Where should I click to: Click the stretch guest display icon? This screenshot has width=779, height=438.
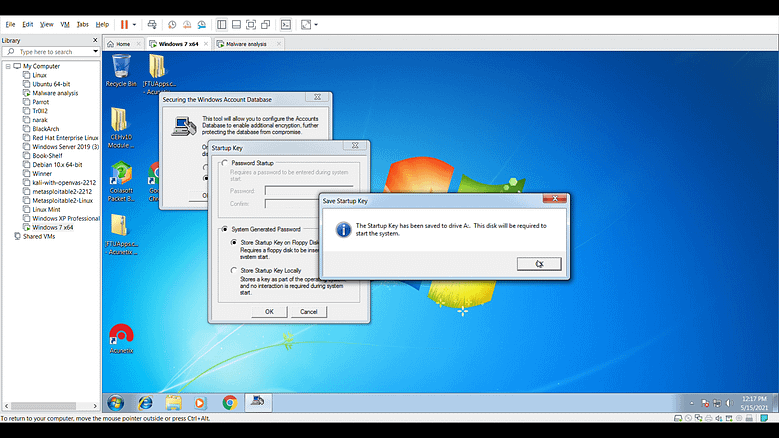click(x=306, y=24)
